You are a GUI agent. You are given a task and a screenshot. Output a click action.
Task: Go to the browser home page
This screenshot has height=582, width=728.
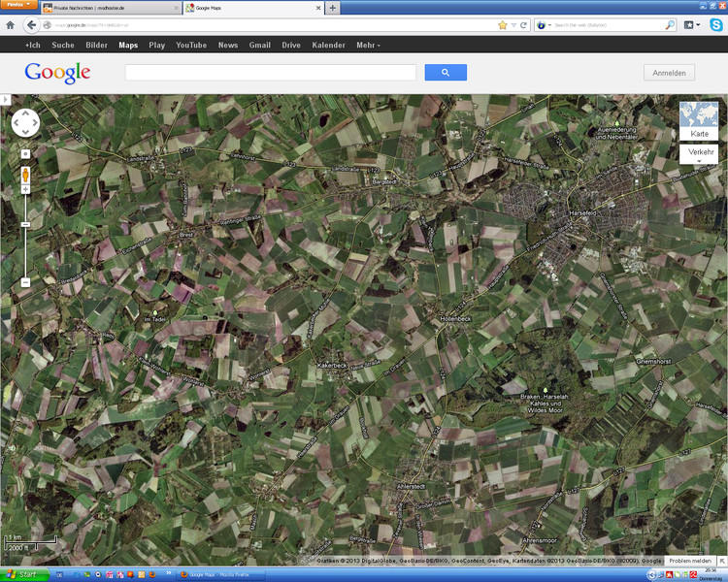(11, 25)
